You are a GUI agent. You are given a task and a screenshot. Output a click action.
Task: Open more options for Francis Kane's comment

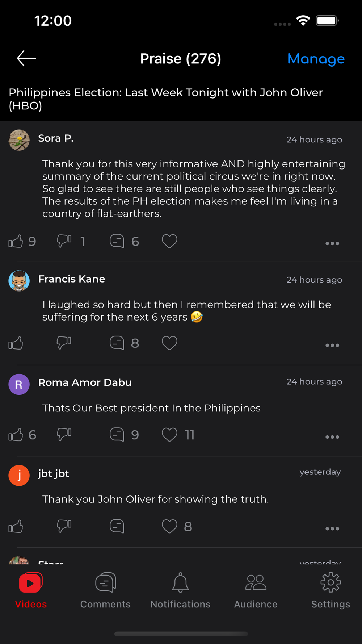pyautogui.click(x=332, y=345)
